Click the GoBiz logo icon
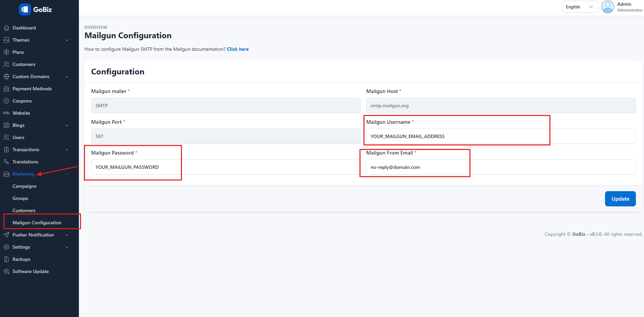Screen dimensions: 644x317 (25, 9)
